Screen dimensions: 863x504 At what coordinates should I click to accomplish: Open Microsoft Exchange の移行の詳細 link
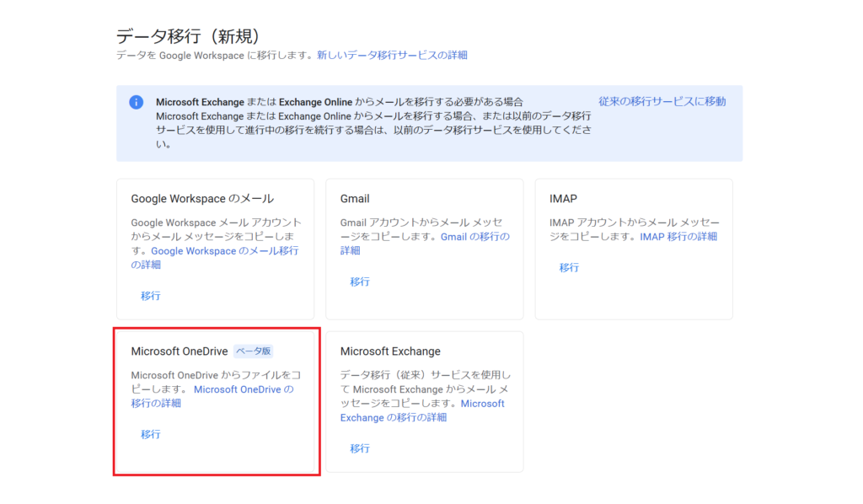coord(422,410)
